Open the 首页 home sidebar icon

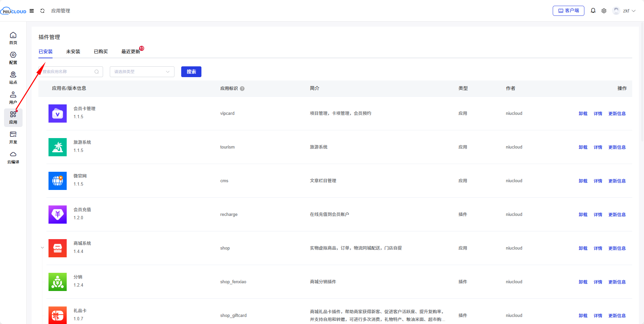tap(13, 38)
